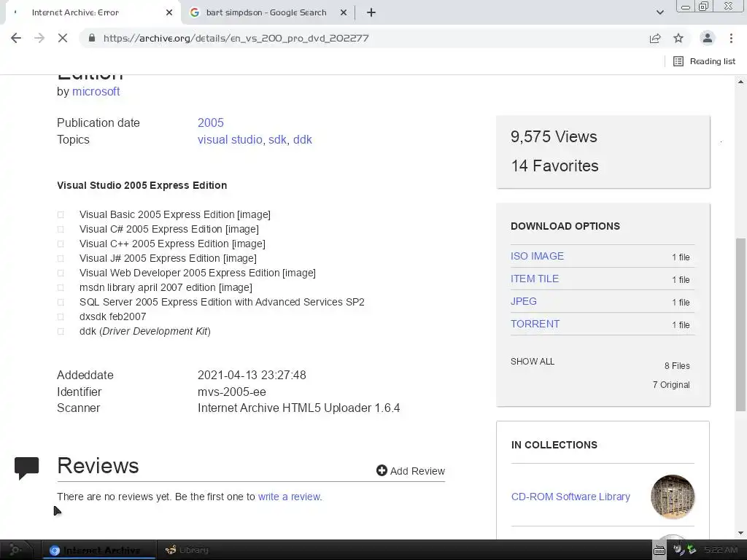
Task: Click the mvs-2005-ee identifier value
Action: (x=232, y=392)
